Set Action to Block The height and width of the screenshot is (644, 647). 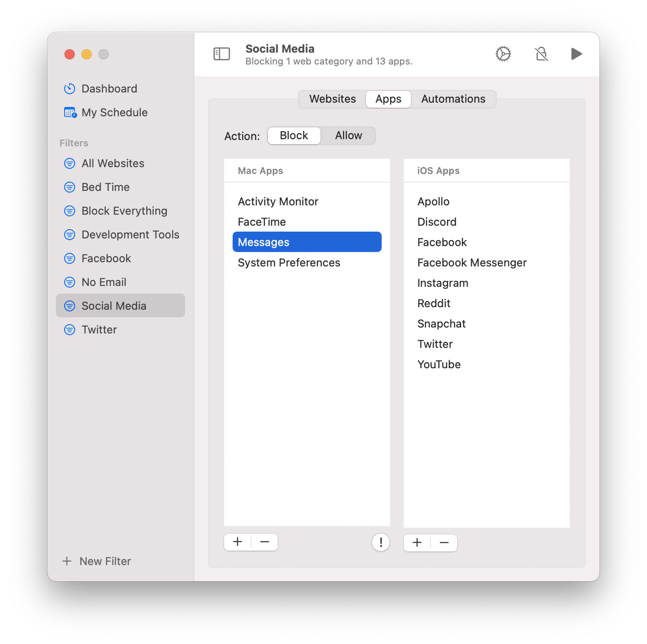294,136
